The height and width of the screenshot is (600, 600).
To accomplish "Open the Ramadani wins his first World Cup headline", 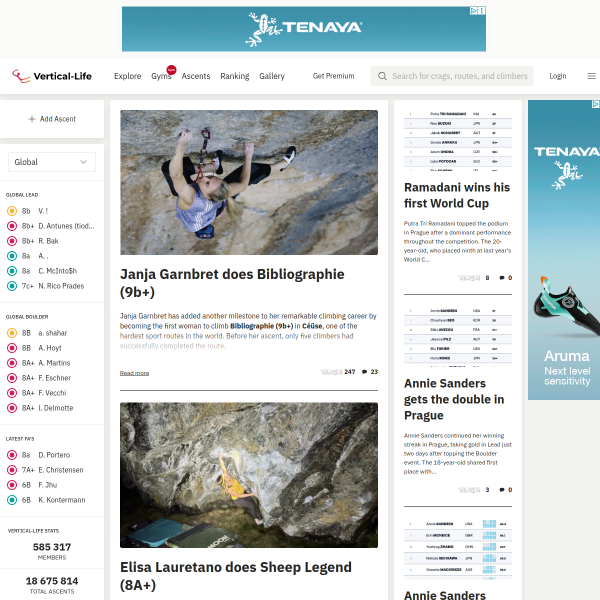I will (457, 195).
